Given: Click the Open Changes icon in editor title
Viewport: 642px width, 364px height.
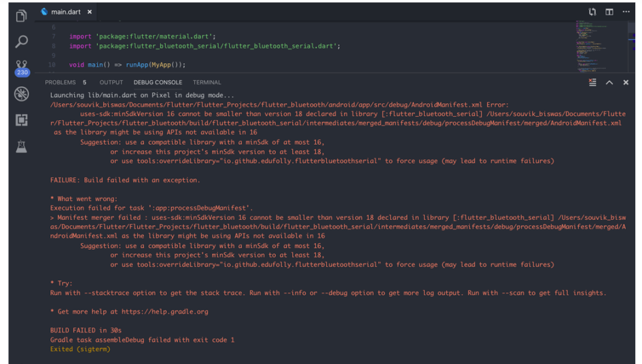Looking at the screenshot, I should click(x=592, y=12).
